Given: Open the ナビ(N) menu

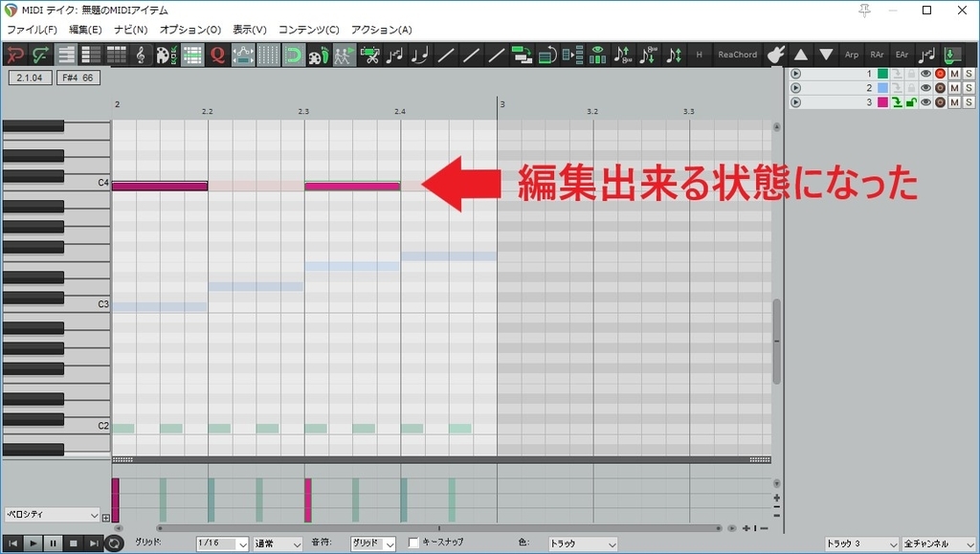Looking at the screenshot, I should tap(130, 30).
